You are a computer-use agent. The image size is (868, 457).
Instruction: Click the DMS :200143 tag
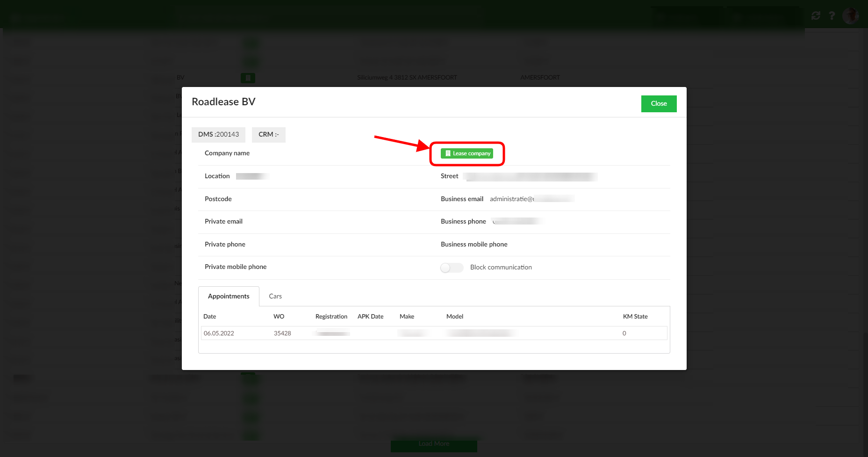point(218,135)
